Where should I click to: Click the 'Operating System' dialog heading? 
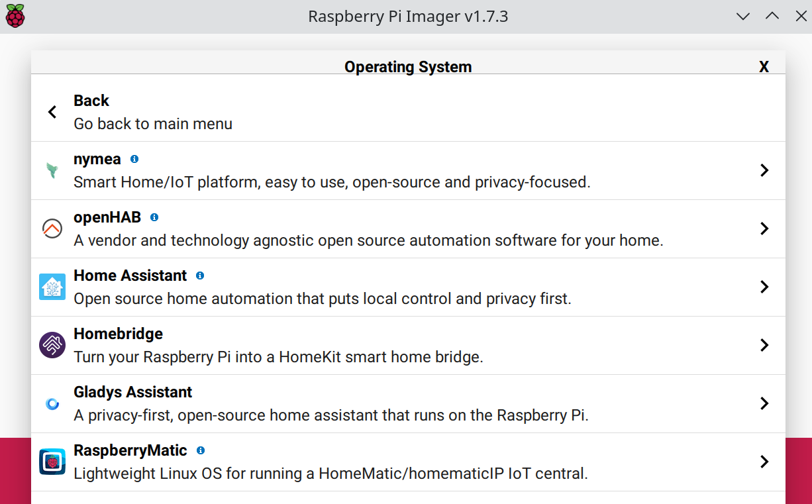(x=408, y=67)
